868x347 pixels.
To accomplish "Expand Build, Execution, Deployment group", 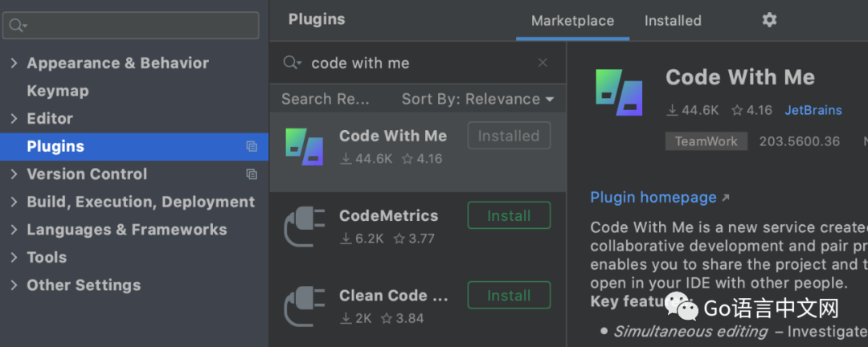I will (14, 202).
